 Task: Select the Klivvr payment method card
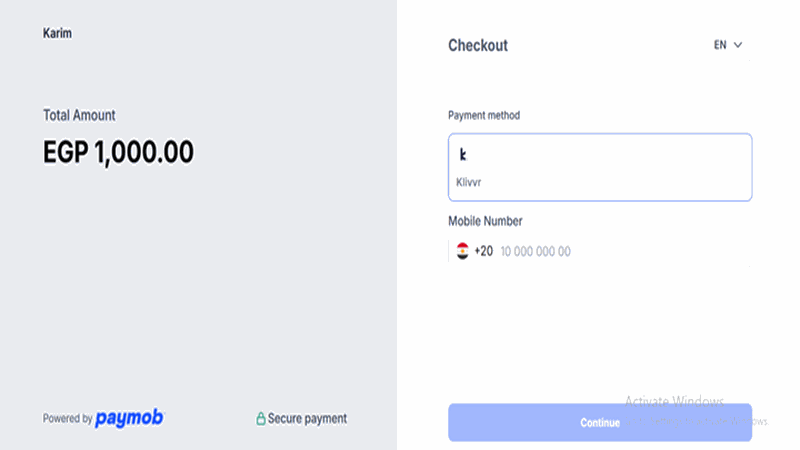(599, 167)
